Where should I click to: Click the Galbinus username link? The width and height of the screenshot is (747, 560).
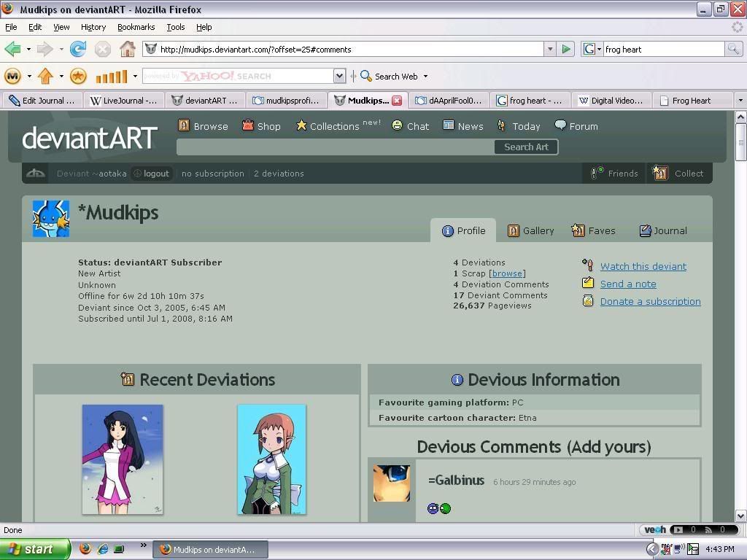coord(456,481)
